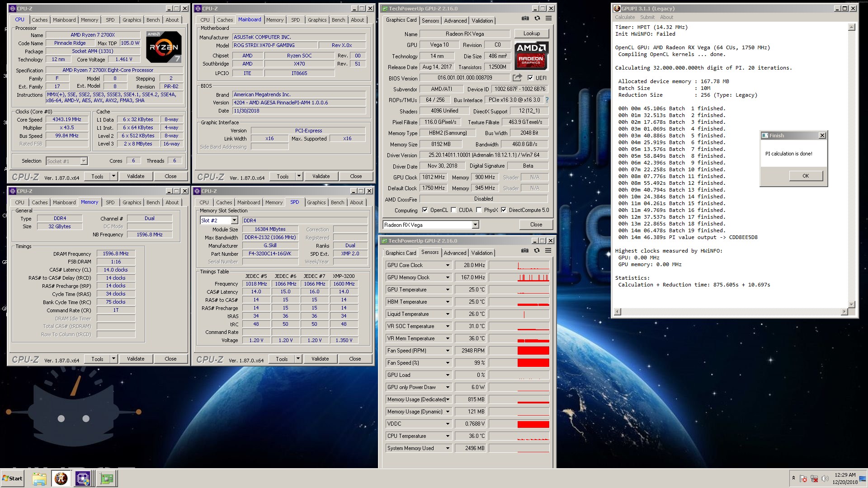
Task: Toggle the UEFI checkbox in GPU-Z
Action: pos(530,78)
